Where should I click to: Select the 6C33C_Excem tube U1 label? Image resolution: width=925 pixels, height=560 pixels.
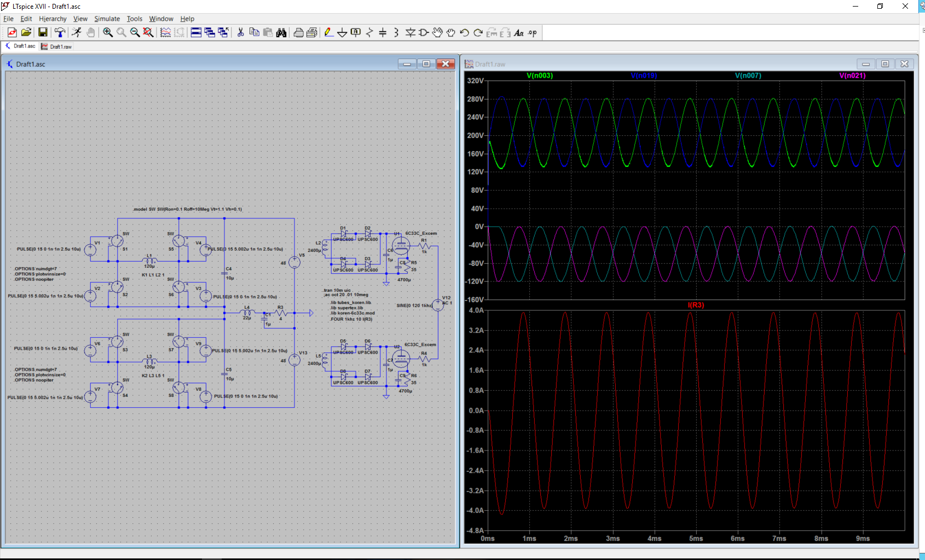coord(421,233)
